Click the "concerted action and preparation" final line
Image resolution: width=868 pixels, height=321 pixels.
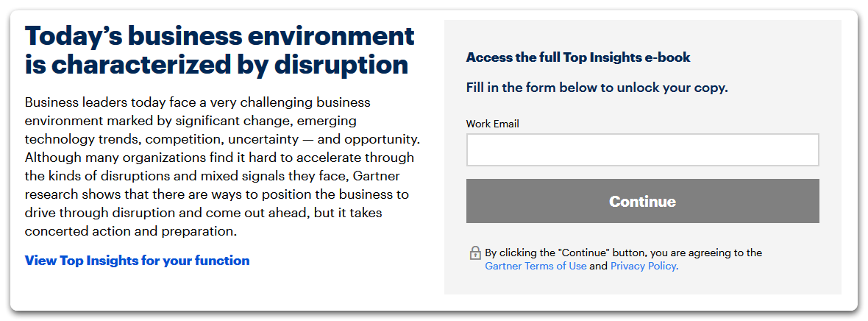(131, 231)
